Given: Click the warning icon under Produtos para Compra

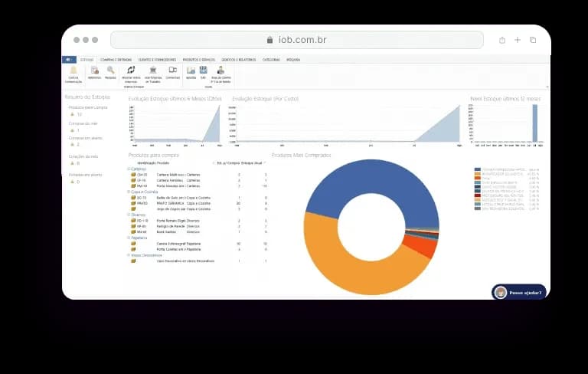Looking at the screenshot, I should [x=72, y=114].
